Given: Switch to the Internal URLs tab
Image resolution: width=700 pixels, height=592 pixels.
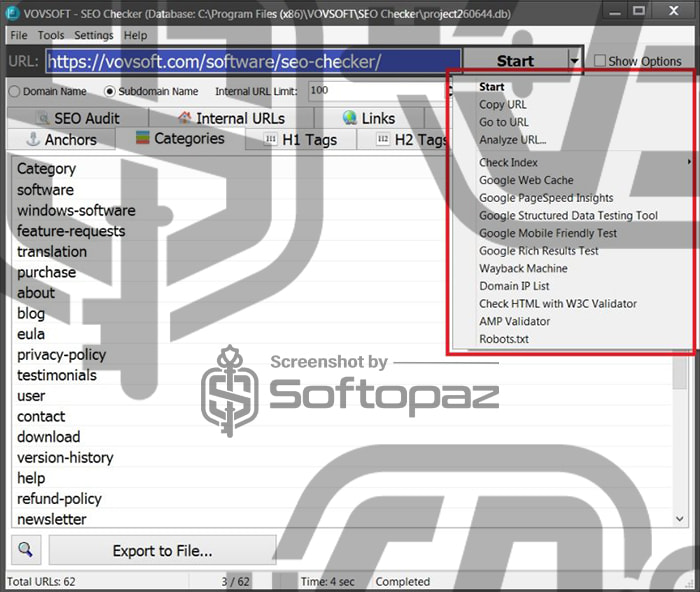Looking at the screenshot, I should tap(231, 118).
